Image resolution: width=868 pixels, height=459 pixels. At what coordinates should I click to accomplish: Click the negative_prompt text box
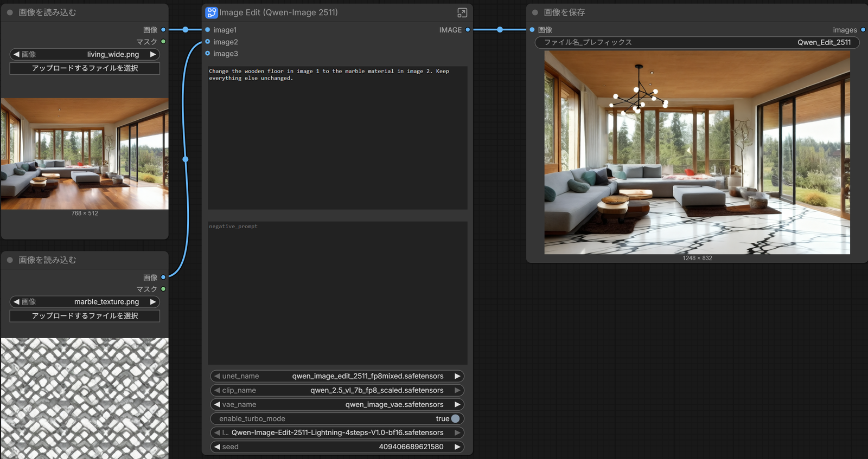337,293
